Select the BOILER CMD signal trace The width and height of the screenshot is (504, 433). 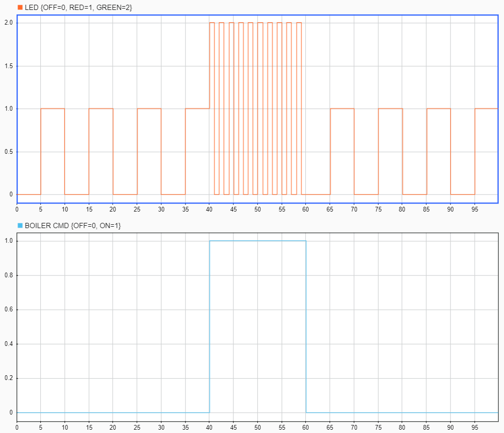click(258, 241)
